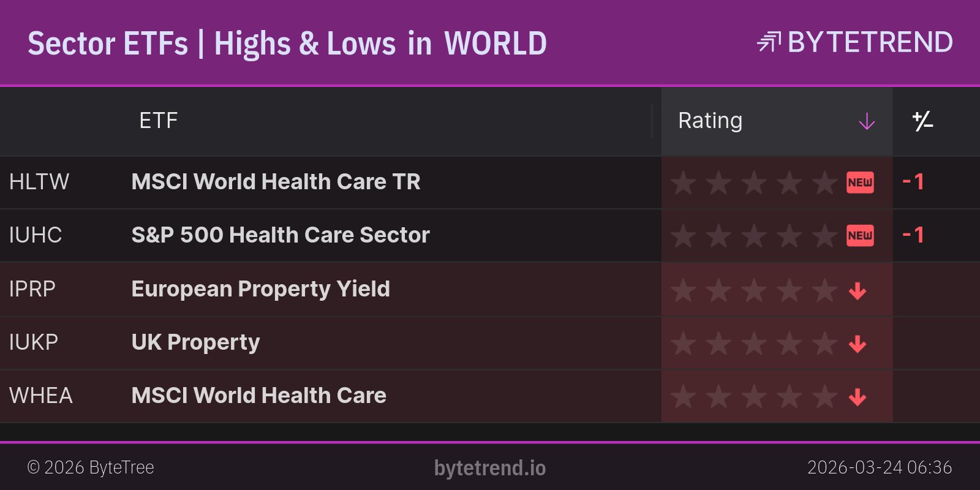Click the star rating for HLTW
This screenshot has height=490, width=980.
[753, 183]
